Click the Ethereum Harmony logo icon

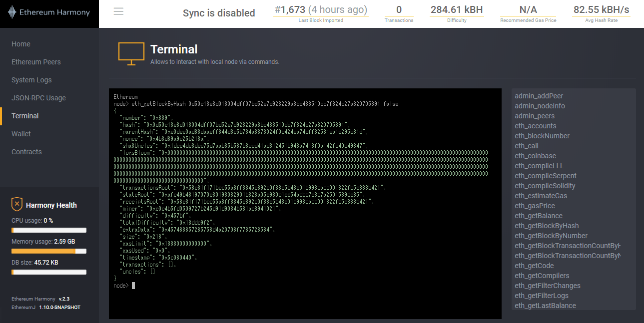pos(12,13)
